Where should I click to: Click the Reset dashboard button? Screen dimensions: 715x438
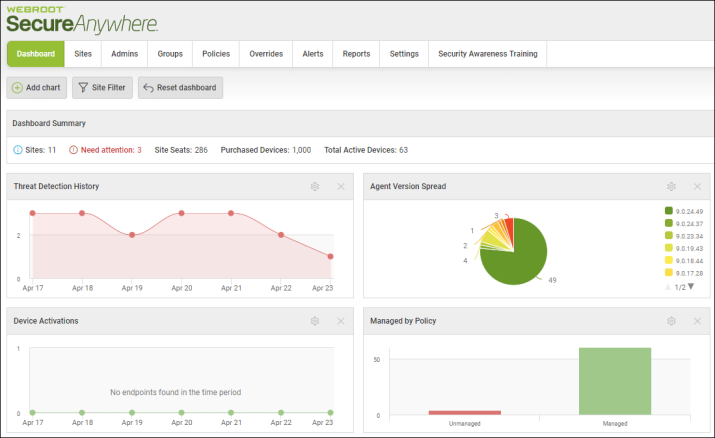(x=180, y=88)
